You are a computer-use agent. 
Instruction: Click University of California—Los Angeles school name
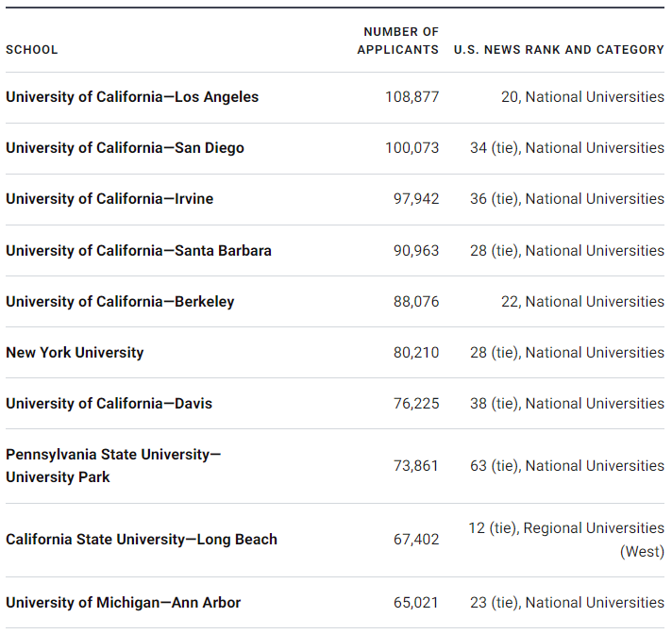coord(132,97)
